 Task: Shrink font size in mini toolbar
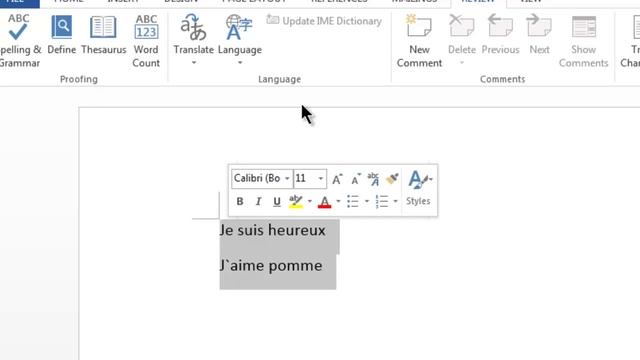click(356, 179)
